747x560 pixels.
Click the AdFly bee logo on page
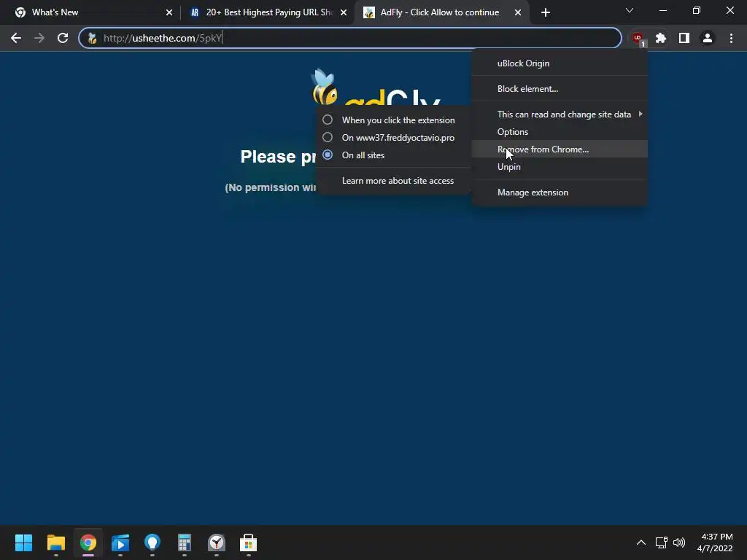point(324,87)
